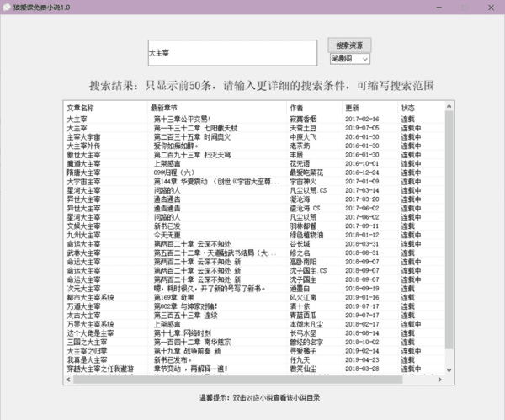Select the 九州大主宰 row
This screenshot has width=505, height=420.
coord(254,235)
